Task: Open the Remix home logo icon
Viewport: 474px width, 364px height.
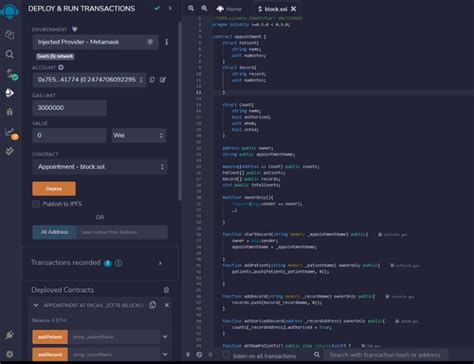Action: 10,12
